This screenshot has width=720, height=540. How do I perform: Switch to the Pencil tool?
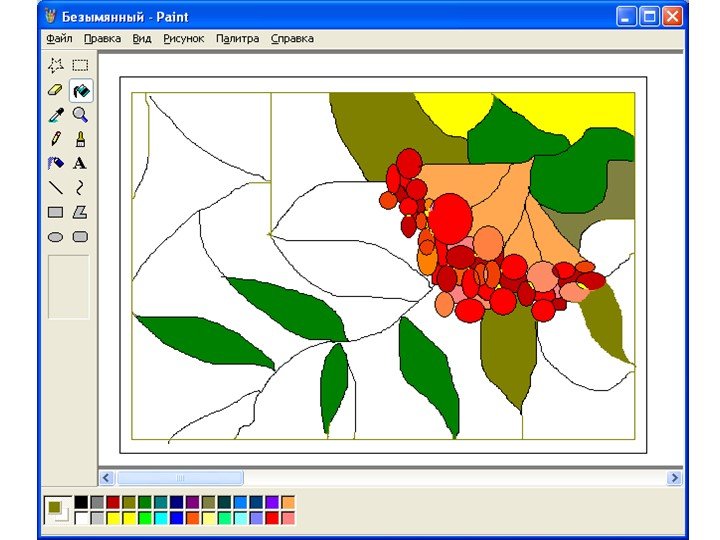pos(56,139)
